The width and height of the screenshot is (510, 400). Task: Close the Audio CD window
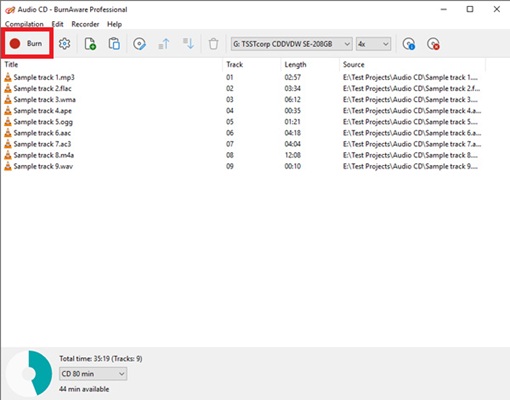(x=497, y=9)
